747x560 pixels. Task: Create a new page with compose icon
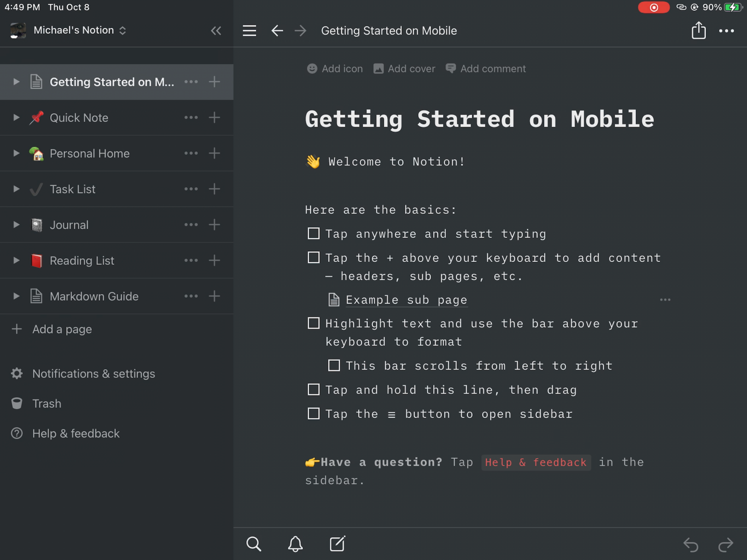tap(337, 544)
